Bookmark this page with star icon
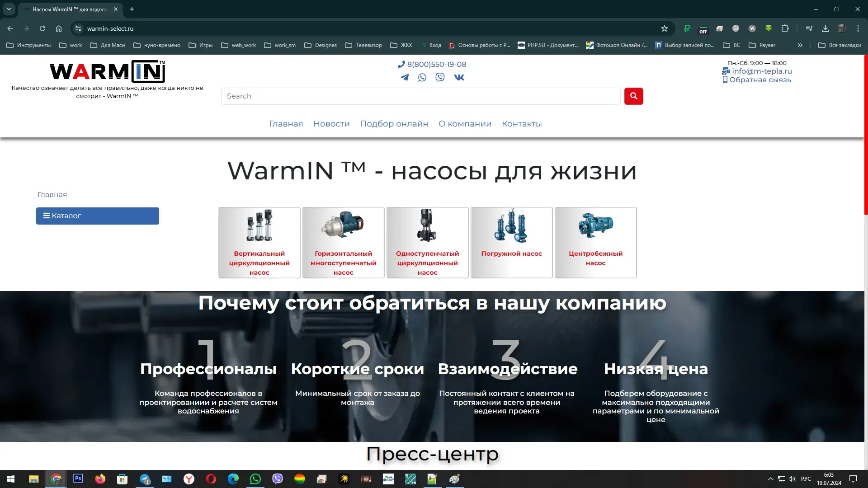Screen dimensions: 868x488 [665, 28]
